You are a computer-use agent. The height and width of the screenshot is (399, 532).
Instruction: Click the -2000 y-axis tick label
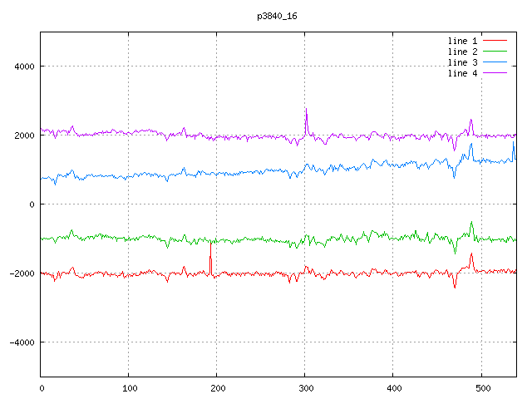point(20,273)
